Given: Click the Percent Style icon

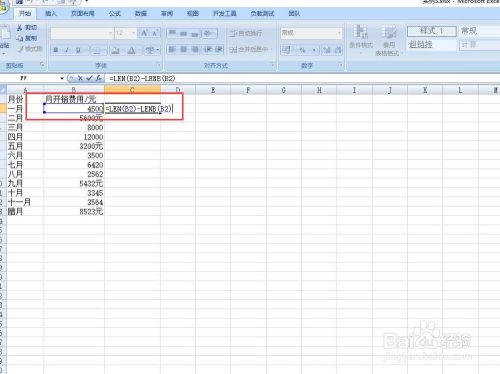Looking at the screenshot, I should pyautogui.click(x=303, y=50).
